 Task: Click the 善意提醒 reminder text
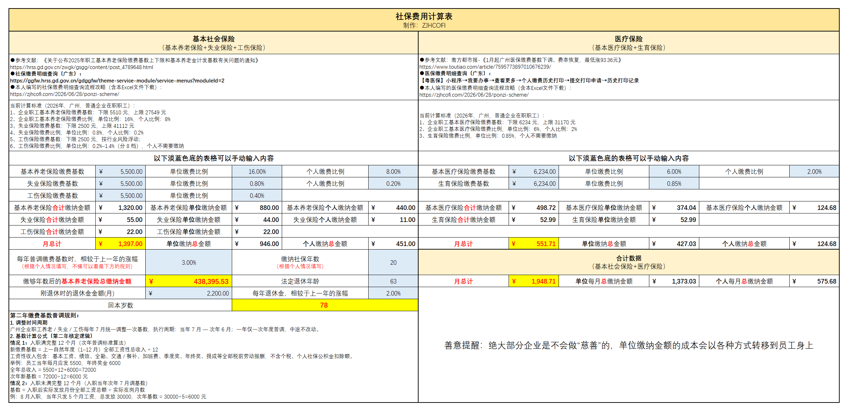[x=629, y=346]
